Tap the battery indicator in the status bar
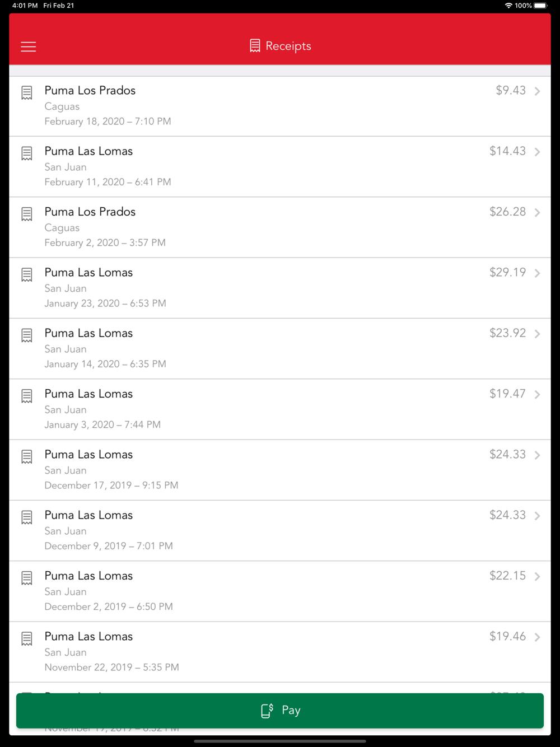 pos(540,6)
